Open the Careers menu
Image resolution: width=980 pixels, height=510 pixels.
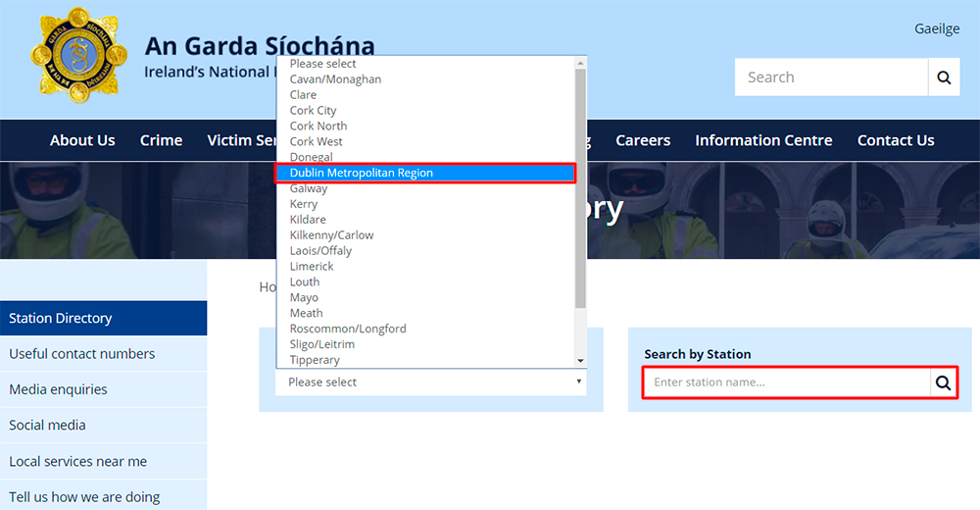pos(643,140)
